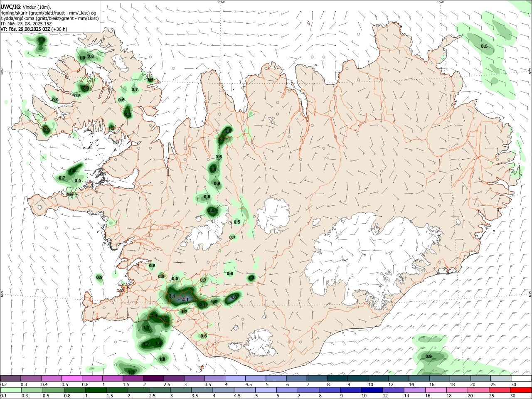Viewport: 532px width, 399px height.
Task: Click the darkest purple swatch above the 2 label
Action: [x=153, y=379]
